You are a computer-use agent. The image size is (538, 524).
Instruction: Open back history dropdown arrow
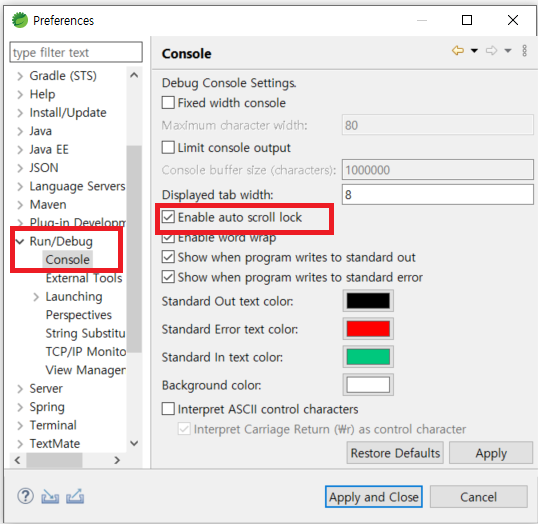pos(474,51)
